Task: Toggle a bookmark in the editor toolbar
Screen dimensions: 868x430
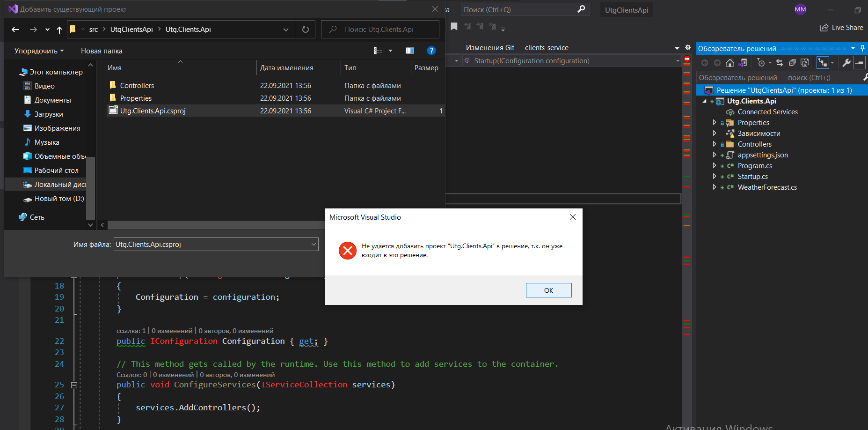Action: coord(454,27)
